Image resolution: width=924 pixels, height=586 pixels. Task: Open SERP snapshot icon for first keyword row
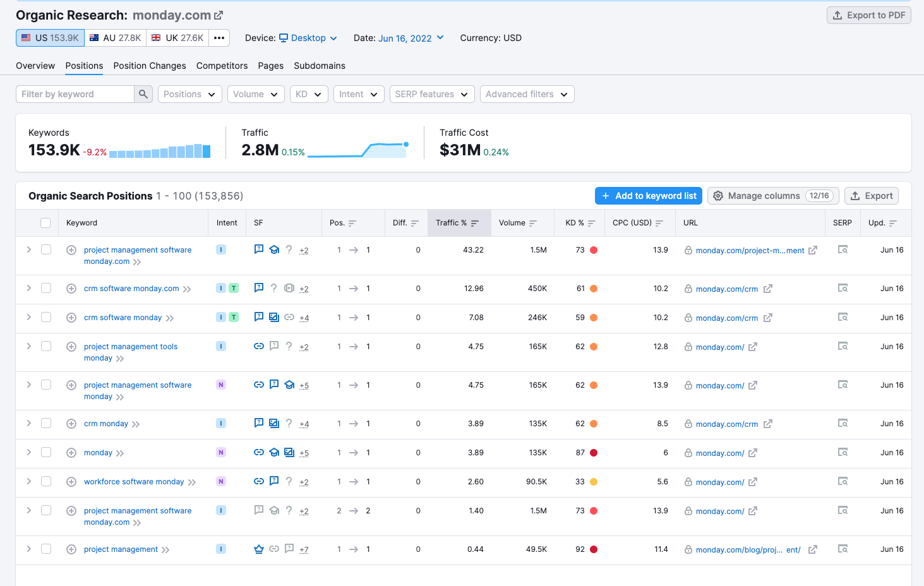point(843,249)
